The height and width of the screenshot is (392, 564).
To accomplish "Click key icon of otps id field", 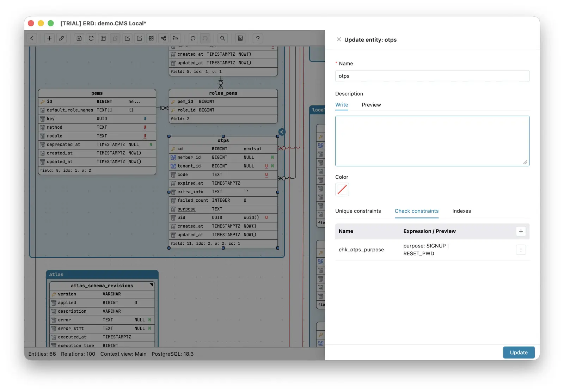I will [173, 149].
